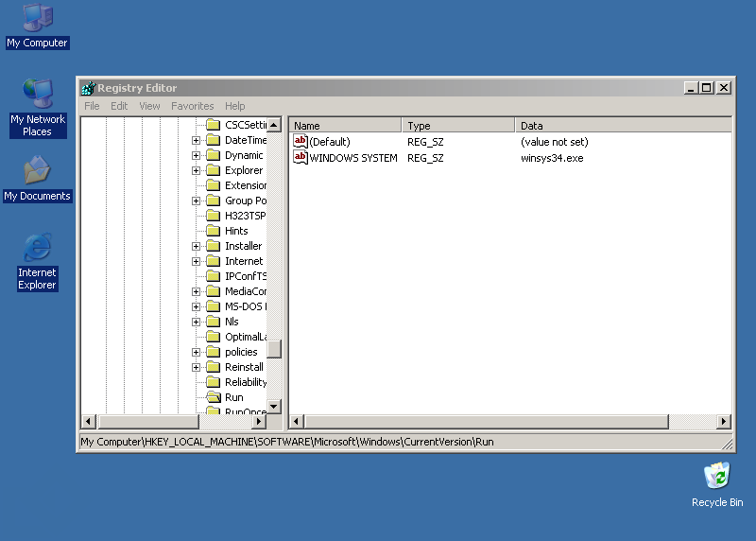The image size is (756, 541).
Task: Click the (value not set) data entry
Action: click(x=555, y=142)
